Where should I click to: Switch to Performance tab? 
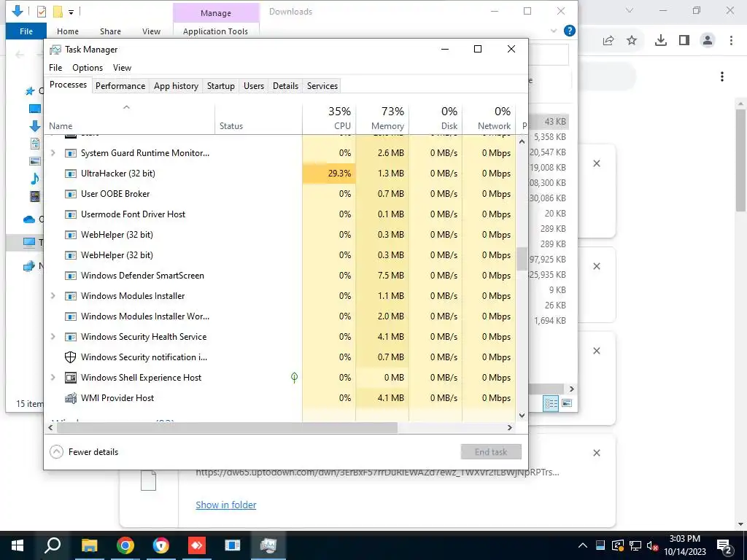tap(120, 86)
